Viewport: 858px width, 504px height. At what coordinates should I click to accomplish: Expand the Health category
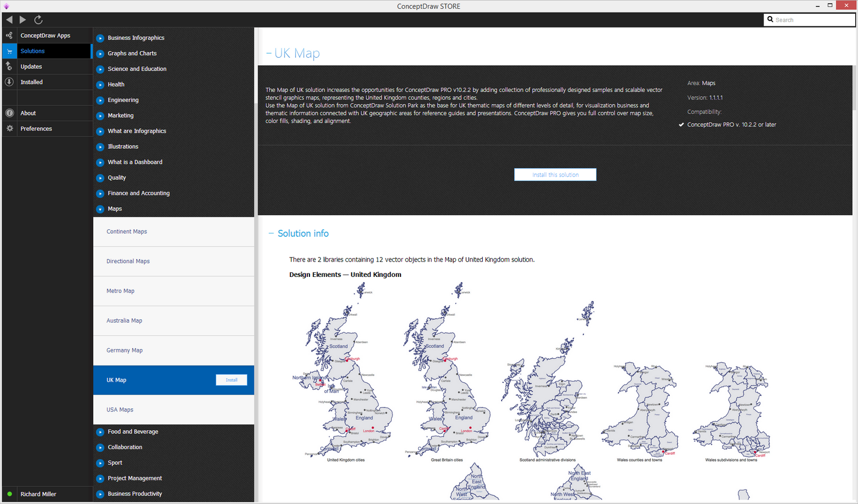tap(100, 85)
